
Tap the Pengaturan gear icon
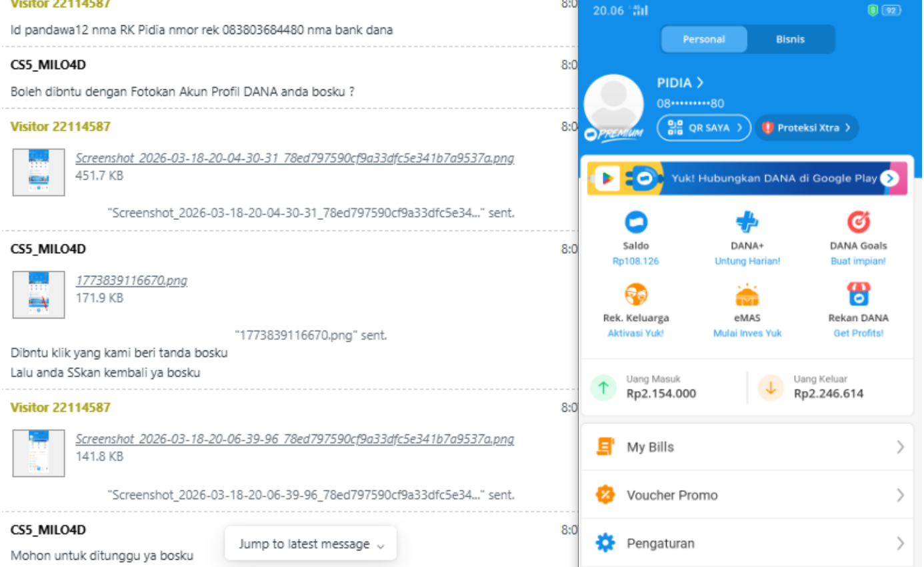click(605, 543)
